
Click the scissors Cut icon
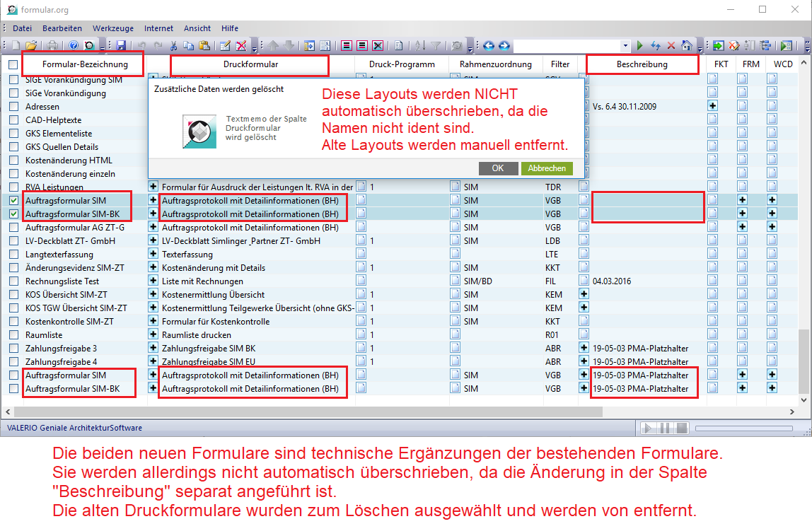click(174, 46)
